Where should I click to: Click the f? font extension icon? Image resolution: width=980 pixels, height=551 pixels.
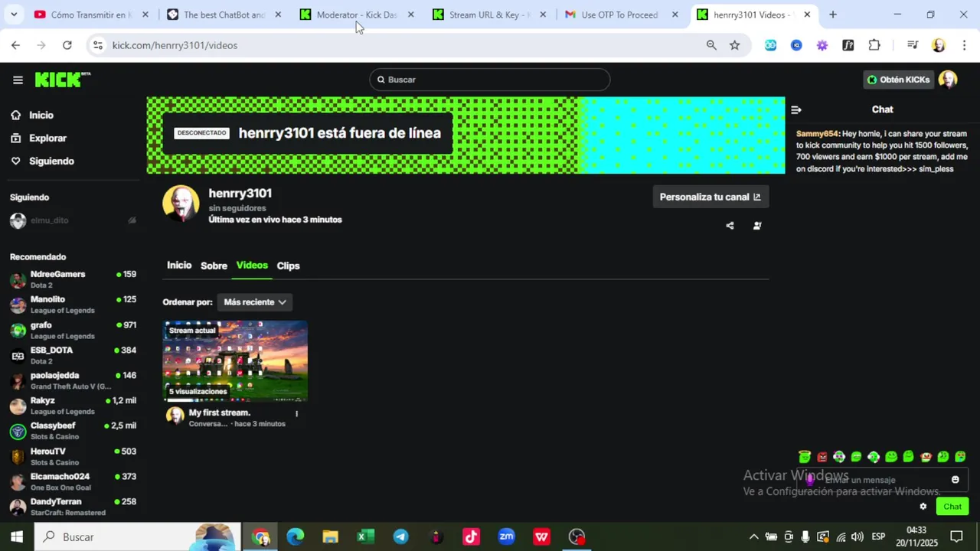click(x=848, y=45)
